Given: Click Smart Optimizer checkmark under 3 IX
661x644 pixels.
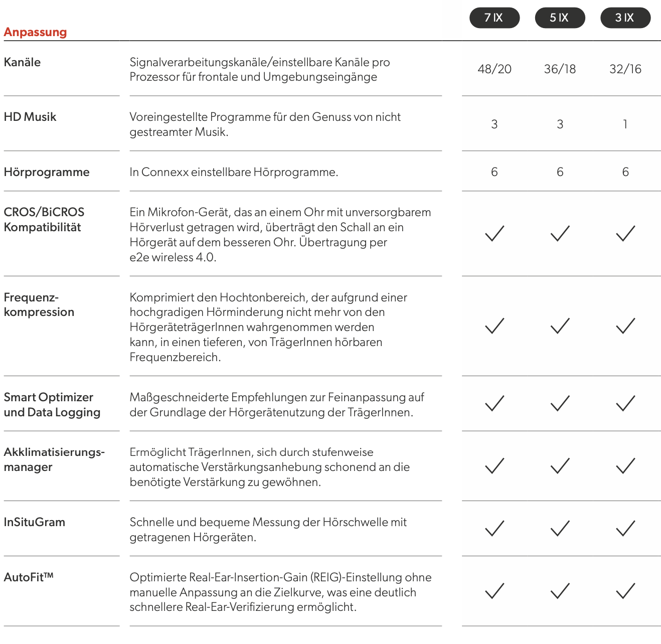Looking at the screenshot, I should click(x=625, y=403).
